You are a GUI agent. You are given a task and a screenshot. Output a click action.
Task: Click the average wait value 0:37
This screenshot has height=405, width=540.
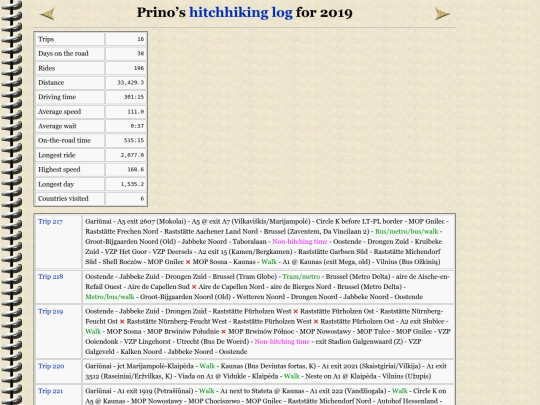pyautogui.click(x=137, y=126)
